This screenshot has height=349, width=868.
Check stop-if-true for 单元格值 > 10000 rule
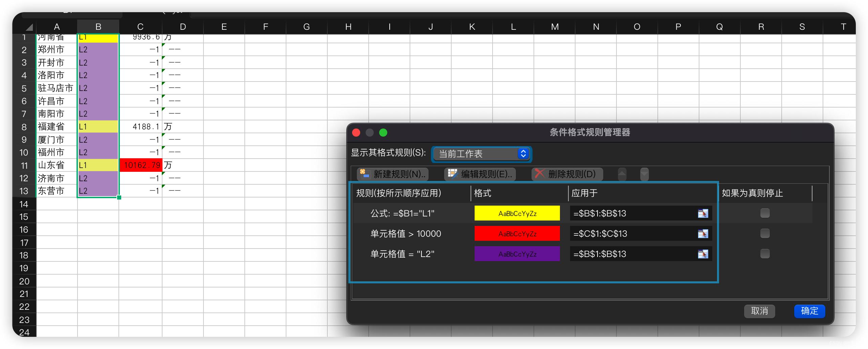coord(765,233)
